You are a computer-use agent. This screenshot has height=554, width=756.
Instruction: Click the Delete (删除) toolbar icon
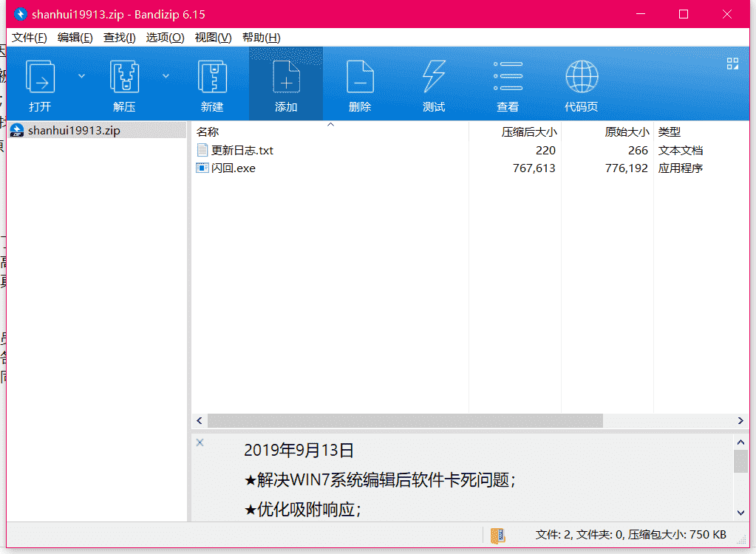pyautogui.click(x=360, y=77)
